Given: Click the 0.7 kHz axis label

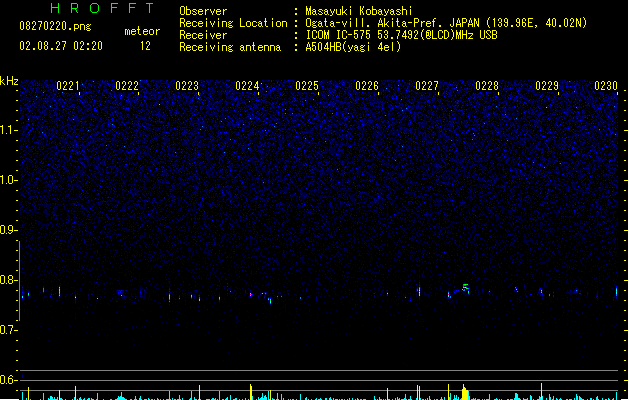Looking at the screenshot, I should pos(8,330).
